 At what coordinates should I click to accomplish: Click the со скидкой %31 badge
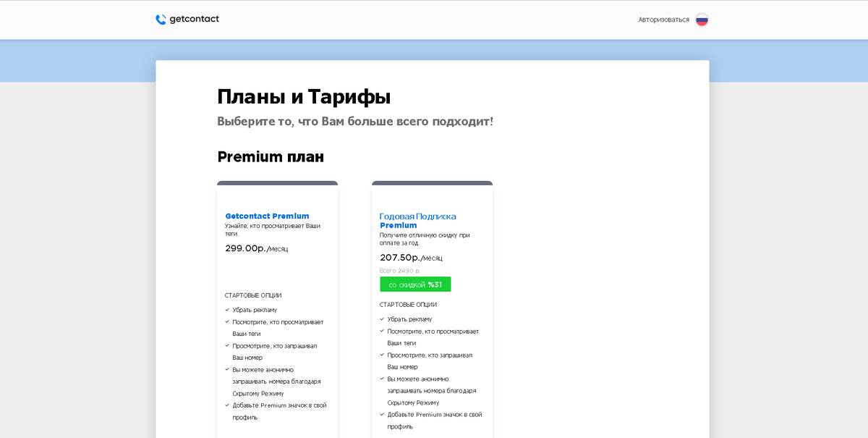tap(415, 285)
